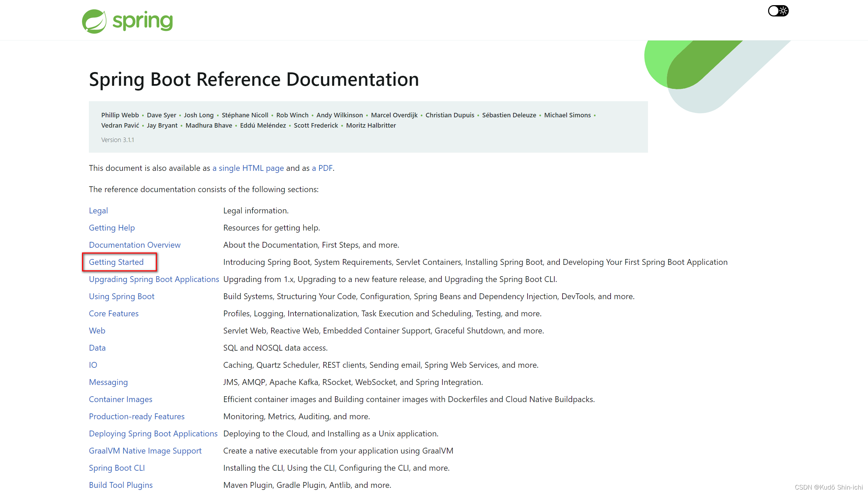Click author name Stéphane Nicoll
Image resolution: width=868 pixels, height=493 pixels.
pyautogui.click(x=245, y=115)
